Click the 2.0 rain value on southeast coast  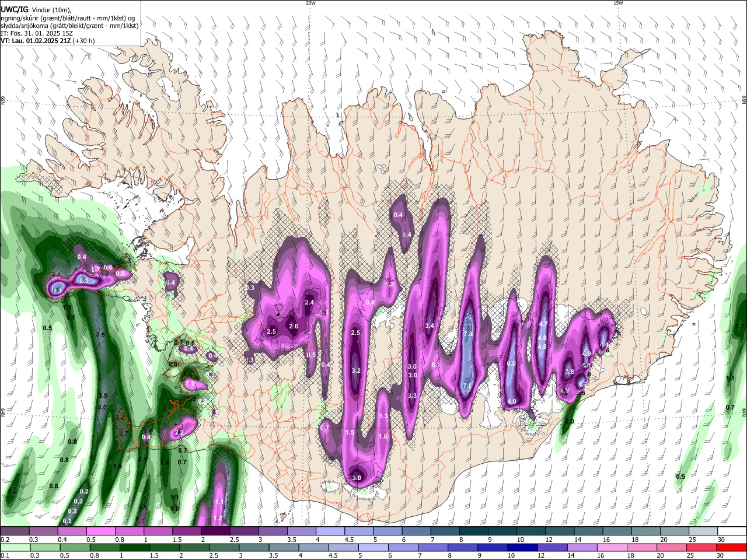point(570,421)
